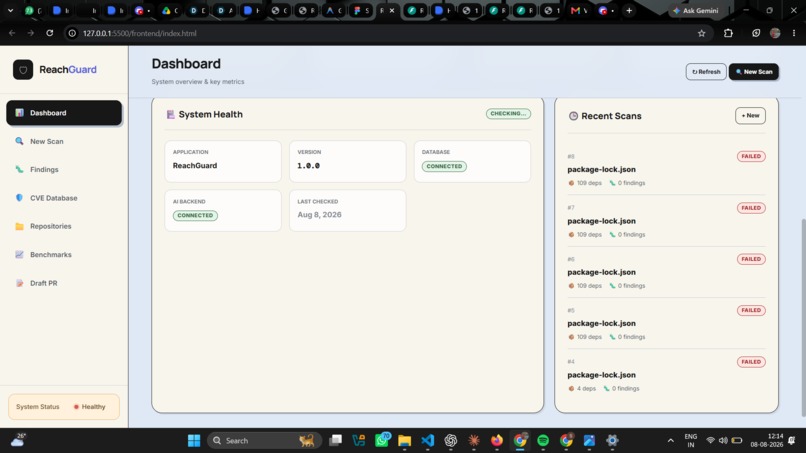Click FAILED badge on scan #6
This screenshot has width=806, height=453.
pos(751,259)
